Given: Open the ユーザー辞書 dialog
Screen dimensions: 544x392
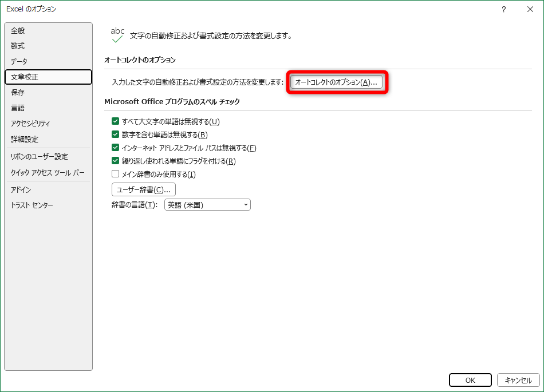Looking at the screenshot, I should [x=145, y=189].
